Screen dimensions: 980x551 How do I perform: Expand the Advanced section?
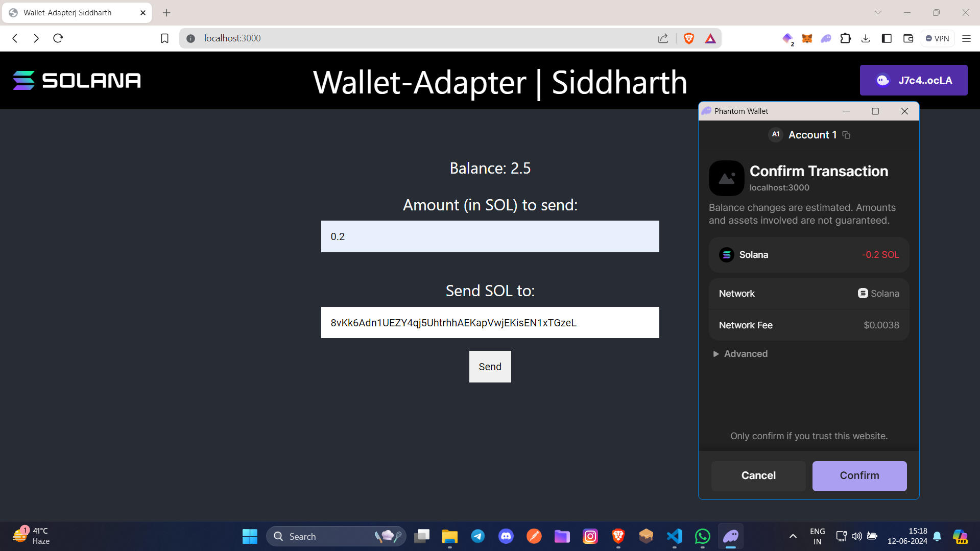740,354
